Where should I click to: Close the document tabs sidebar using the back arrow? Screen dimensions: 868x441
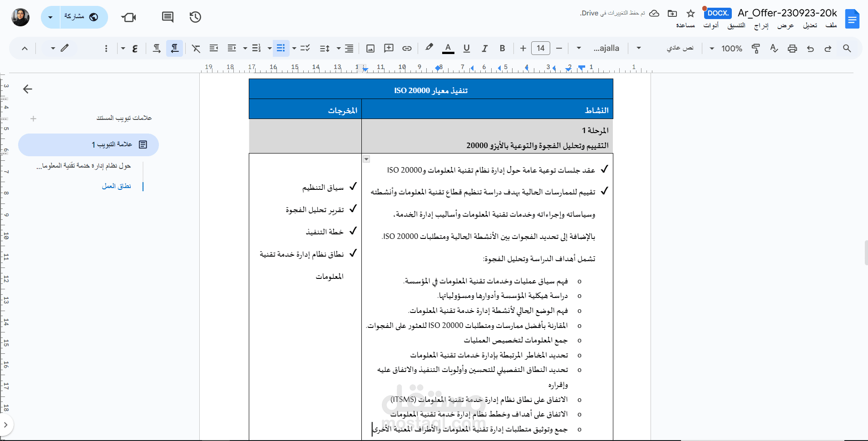pos(28,89)
